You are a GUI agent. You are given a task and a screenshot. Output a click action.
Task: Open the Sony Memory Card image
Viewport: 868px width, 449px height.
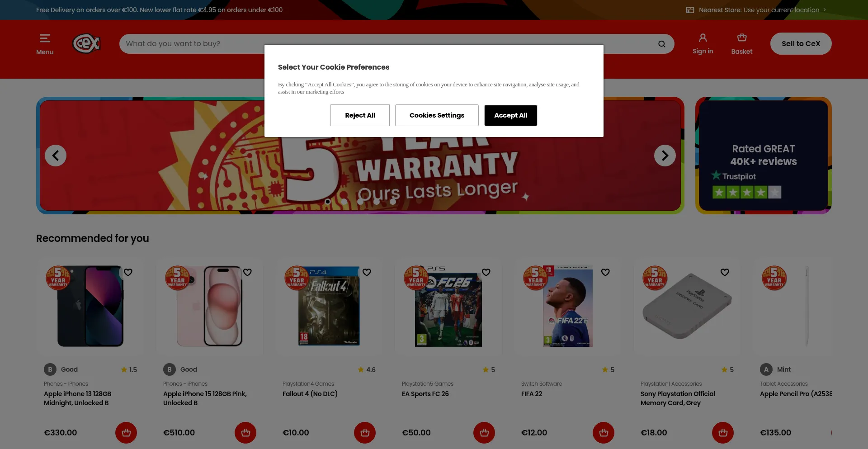coord(687,306)
